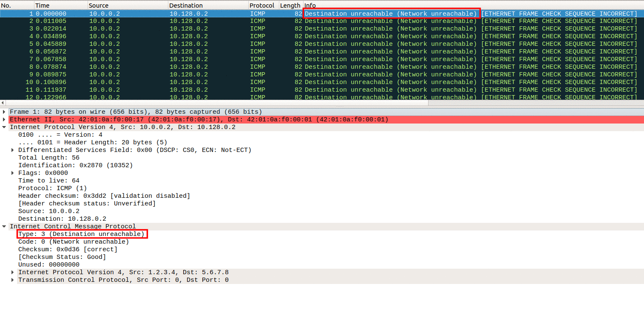644x309 pixels.
Task: Select the Total Length: 56 field
Action: [49, 158]
